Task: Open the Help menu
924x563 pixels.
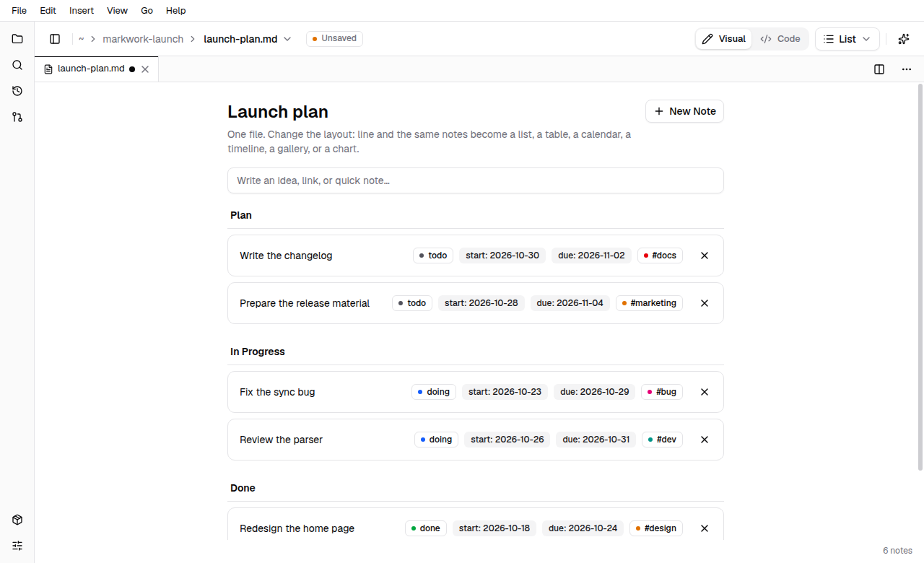Action: pyautogui.click(x=176, y=11)
